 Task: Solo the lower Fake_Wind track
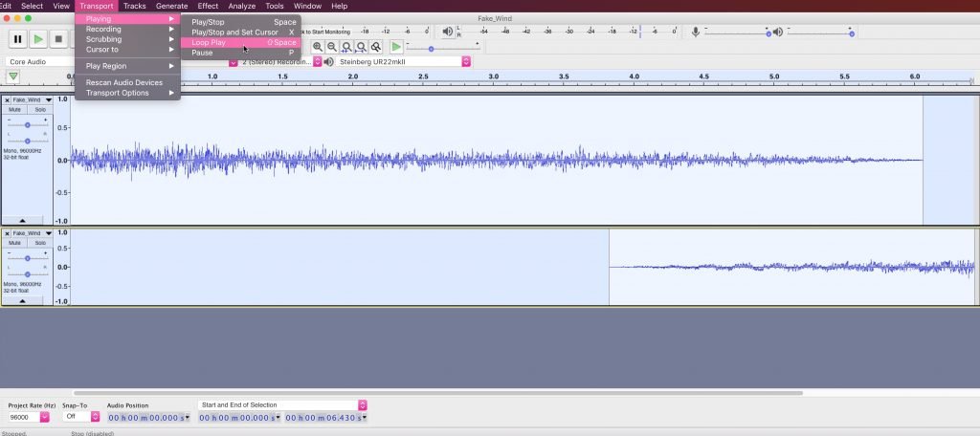tap(40, 242)
